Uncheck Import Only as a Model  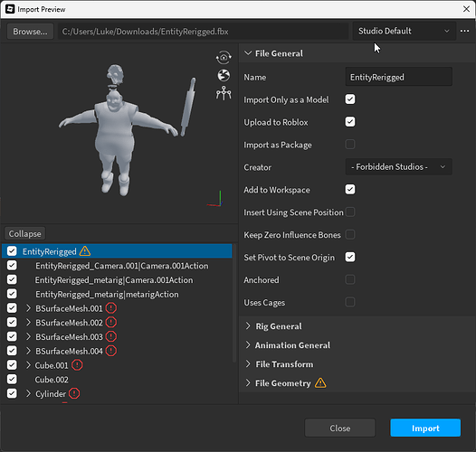(350, 99)
